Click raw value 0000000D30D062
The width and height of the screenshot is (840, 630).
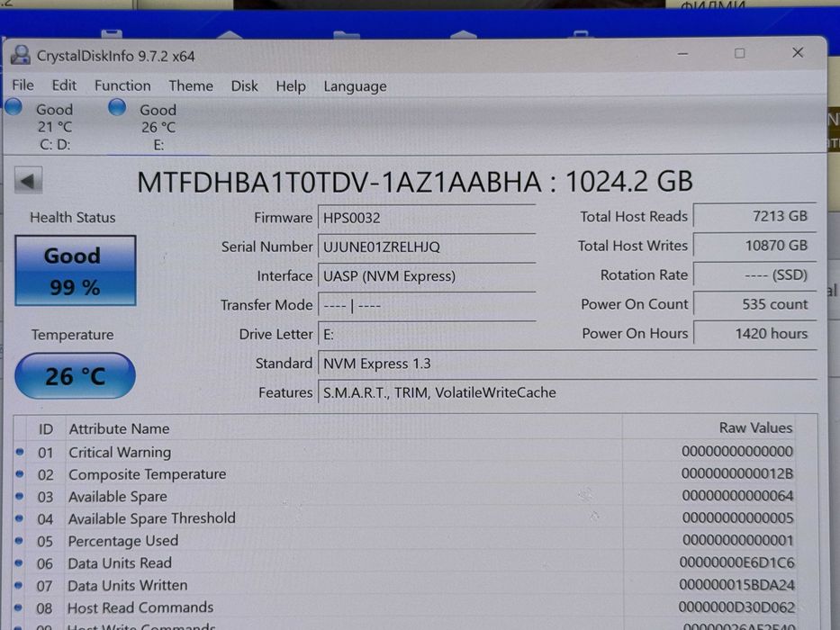point(737,607)
